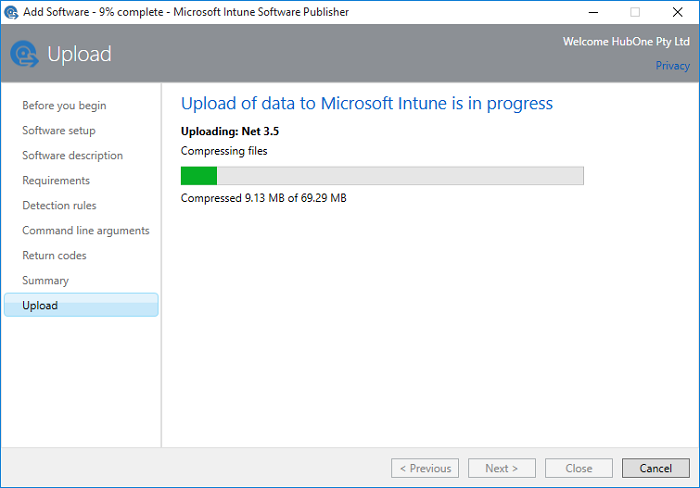The image size is (700, 488).
Task: Click the Compressing files status text
Action: pyautogui.click(x=224, y=151)
